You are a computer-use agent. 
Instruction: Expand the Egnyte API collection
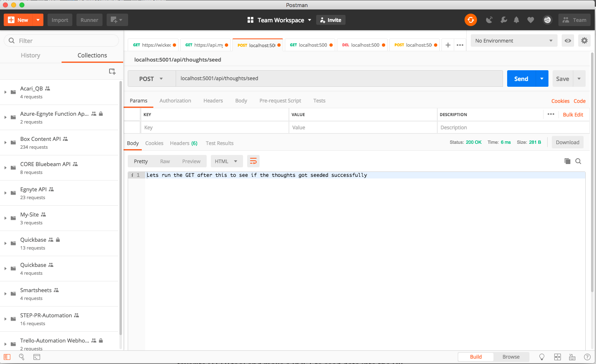(x=5, y=193)
